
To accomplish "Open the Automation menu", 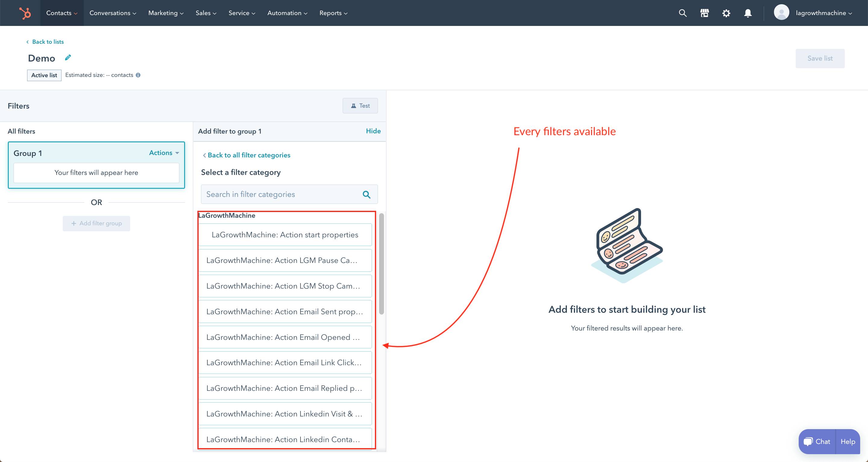I will pyautogui.click(x=287, y=13).
